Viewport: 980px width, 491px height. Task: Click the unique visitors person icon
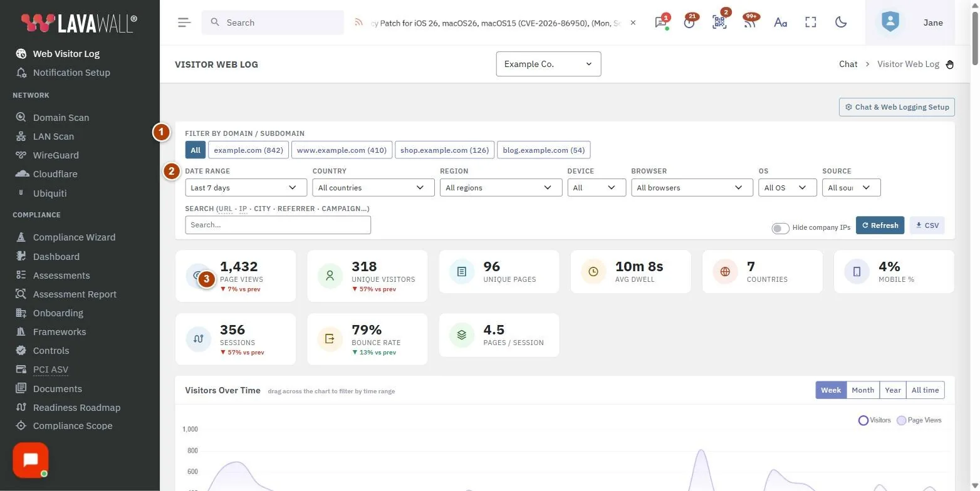click(x=330, y=276)
